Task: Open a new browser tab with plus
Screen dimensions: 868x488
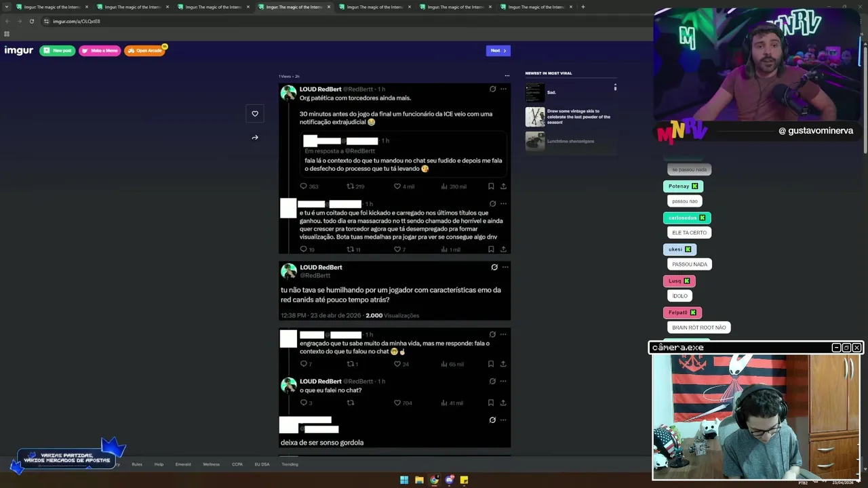Action: coord(583,7)
